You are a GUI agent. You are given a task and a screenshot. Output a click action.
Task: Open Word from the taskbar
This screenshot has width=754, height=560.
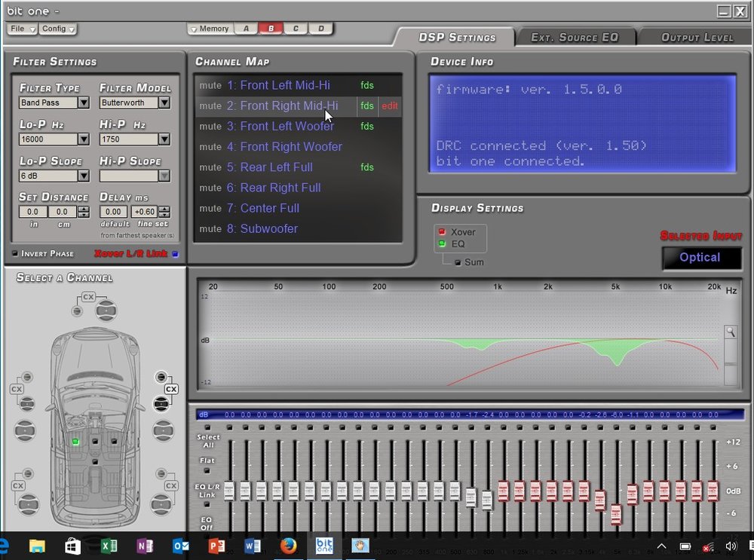coord(252,546)
